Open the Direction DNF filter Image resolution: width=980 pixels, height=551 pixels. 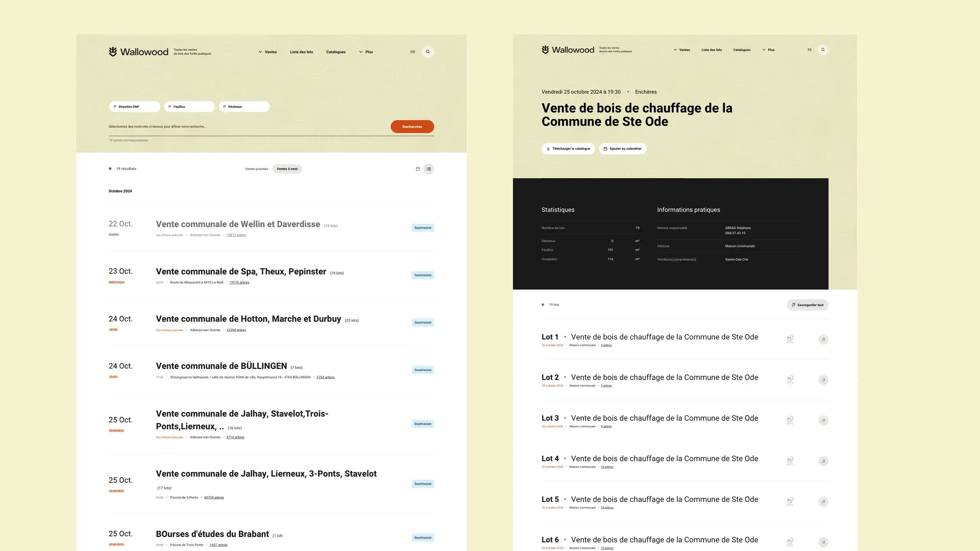(x=134, y=106)
